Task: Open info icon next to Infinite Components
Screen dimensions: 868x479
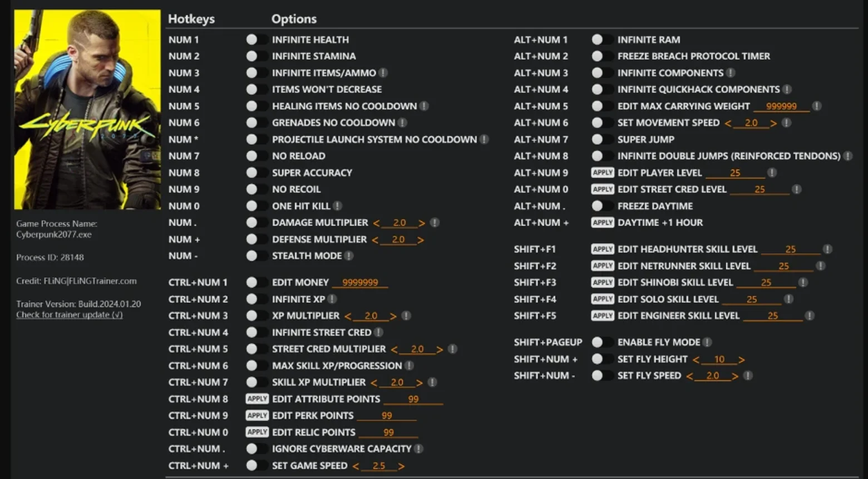Action: click(731, 73)
